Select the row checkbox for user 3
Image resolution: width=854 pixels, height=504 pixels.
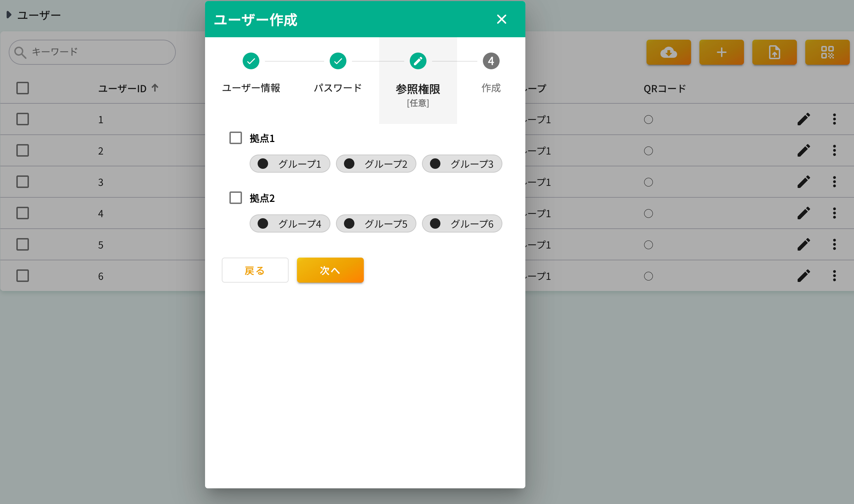pos(22,182)
